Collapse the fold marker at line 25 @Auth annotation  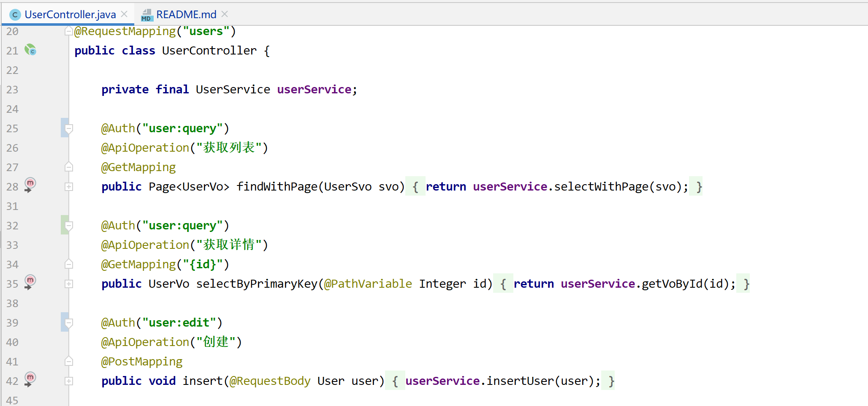pos(69,128)
